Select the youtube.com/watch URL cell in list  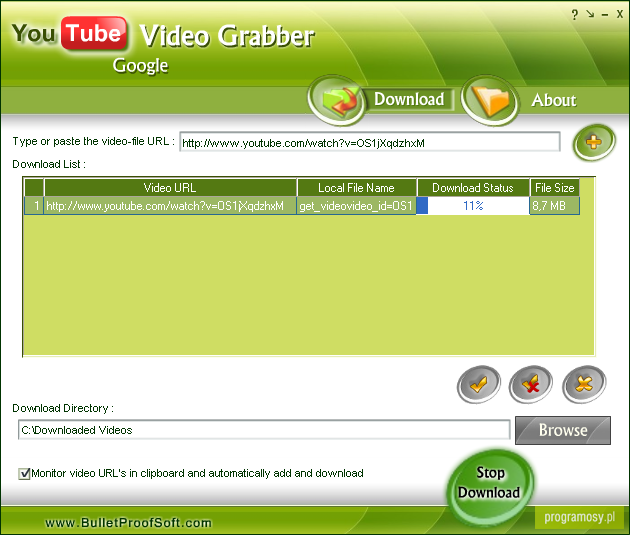coord(170,206)
